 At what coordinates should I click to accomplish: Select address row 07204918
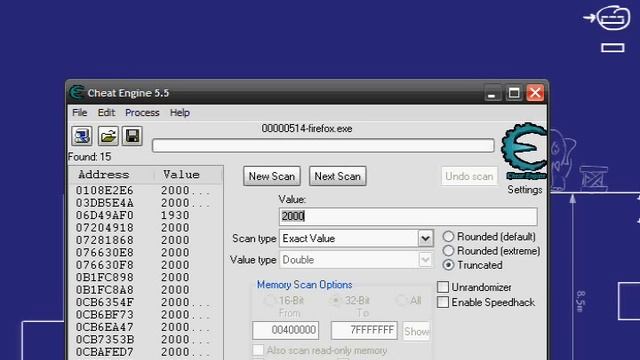click(x=146, y=228)
